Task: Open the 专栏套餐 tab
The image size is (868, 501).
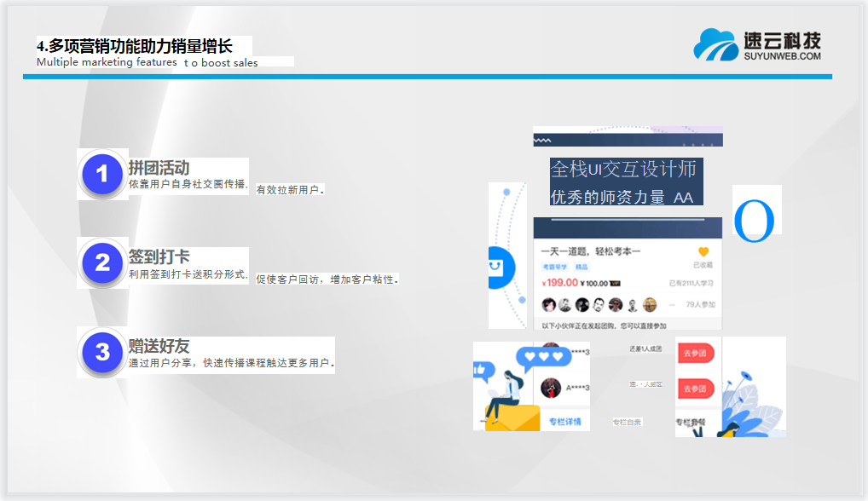Action: coord(689,422)
